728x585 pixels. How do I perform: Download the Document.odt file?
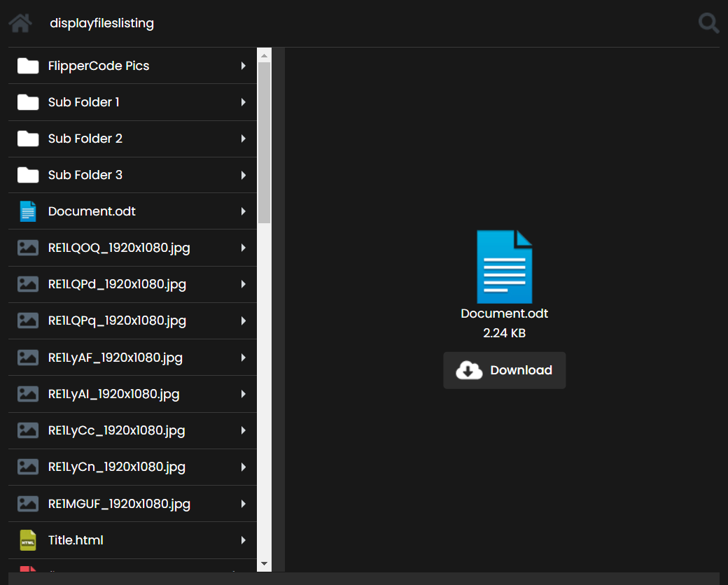coord(504,370)
